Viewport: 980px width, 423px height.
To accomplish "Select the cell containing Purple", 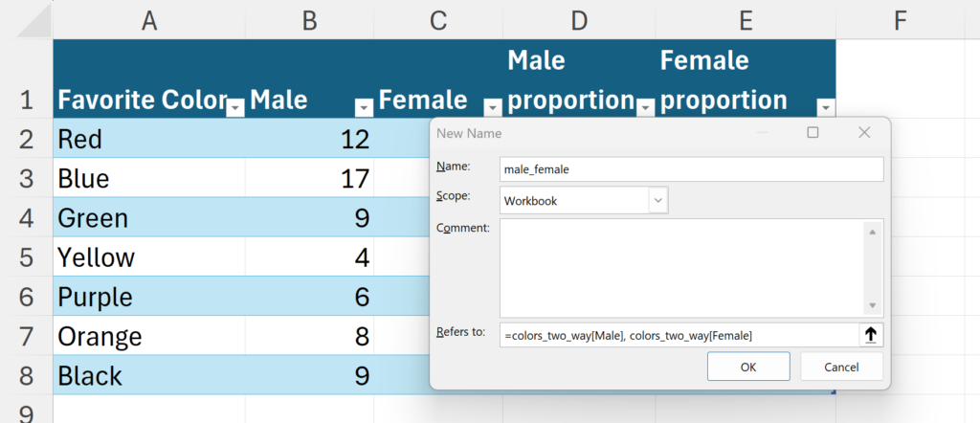I will [x=148, y=298].
